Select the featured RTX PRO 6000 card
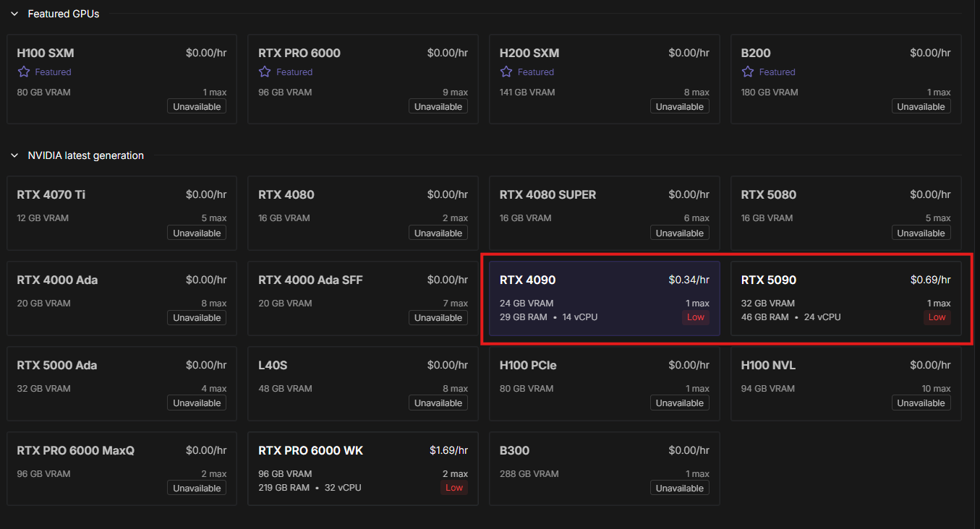This screenshot has height=529, width=980. click(x=363, y=79)
